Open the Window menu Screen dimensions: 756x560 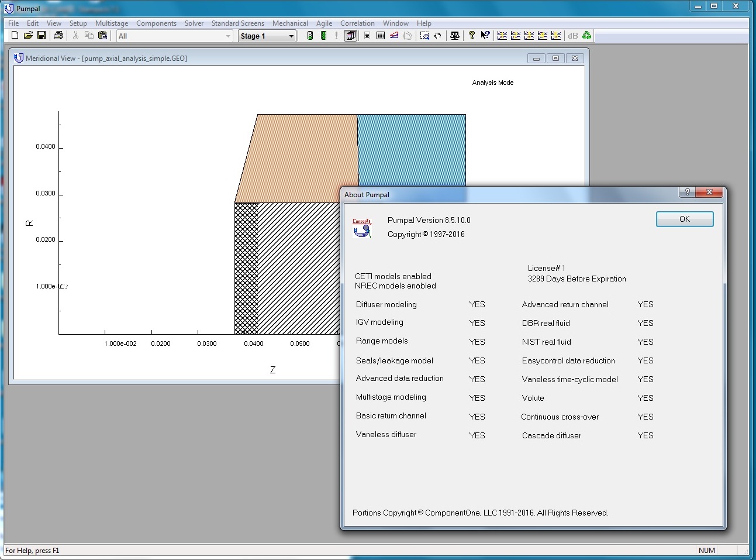396,23
